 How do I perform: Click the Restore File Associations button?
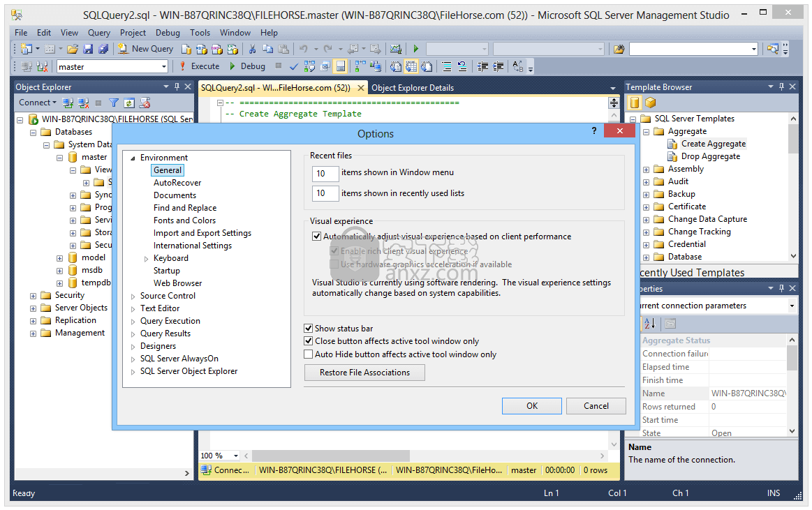click(x=364, y=373)
